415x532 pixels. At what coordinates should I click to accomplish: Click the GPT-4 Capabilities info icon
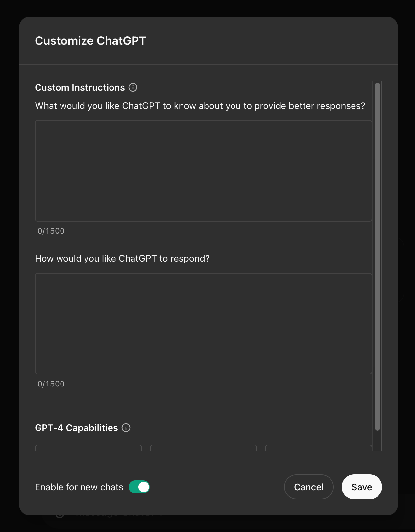126,428
